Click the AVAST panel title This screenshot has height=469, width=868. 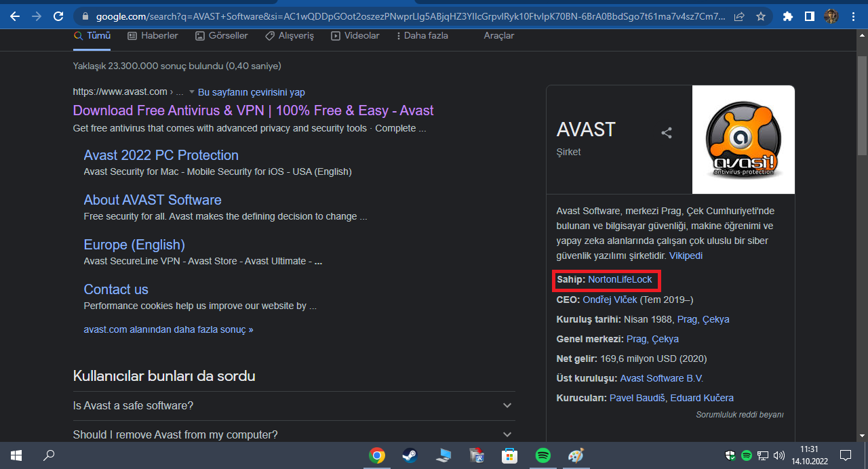(586, 129)
